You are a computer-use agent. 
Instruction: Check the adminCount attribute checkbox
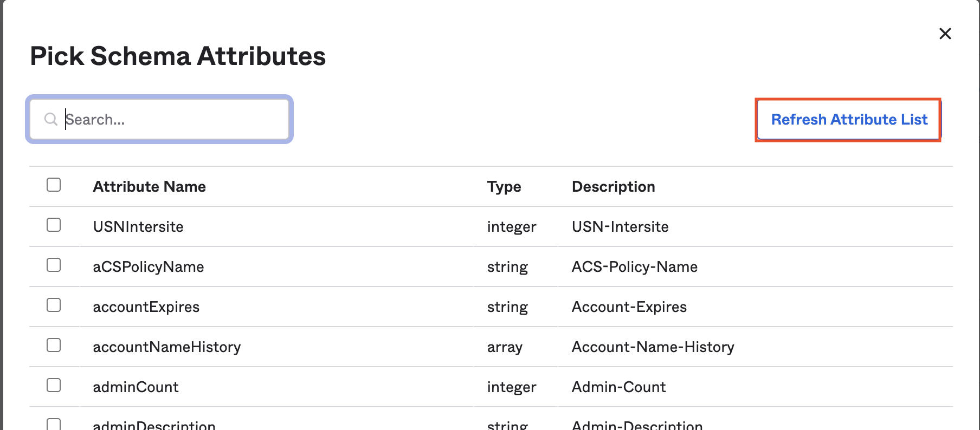(54, 386)
